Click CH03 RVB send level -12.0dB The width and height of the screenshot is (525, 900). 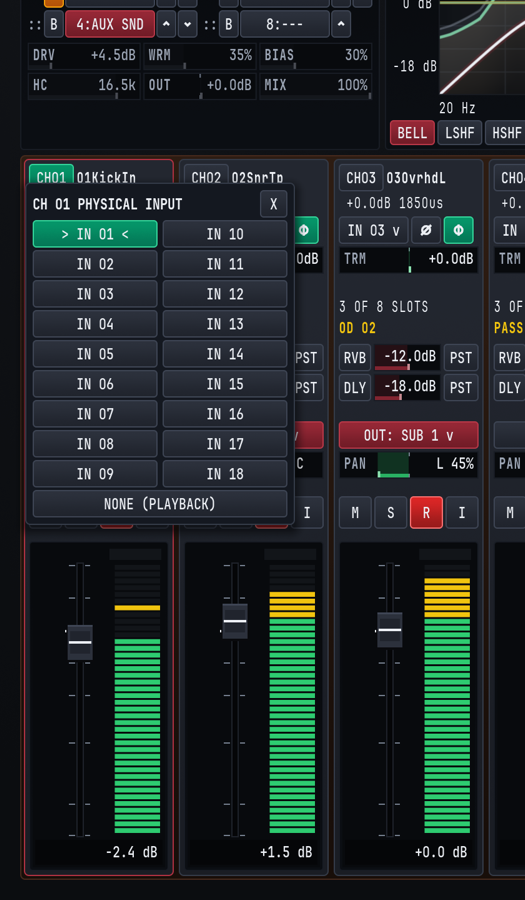point(407,358)
